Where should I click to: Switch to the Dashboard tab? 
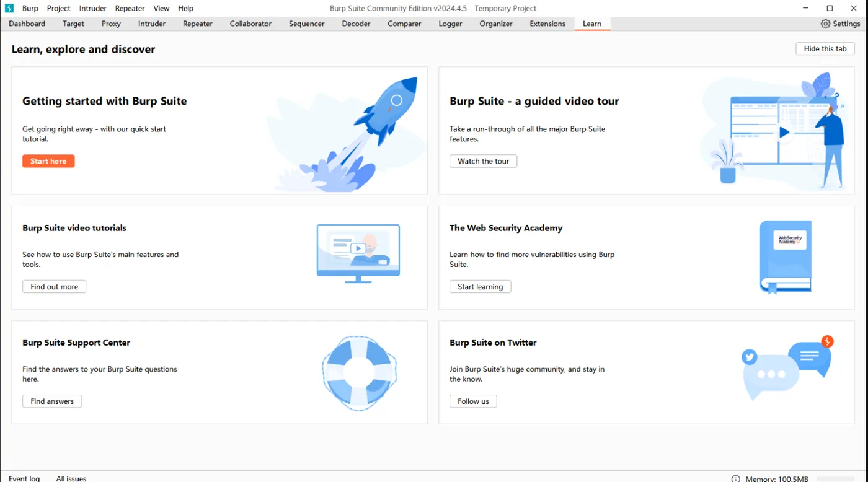click(27, 24)
